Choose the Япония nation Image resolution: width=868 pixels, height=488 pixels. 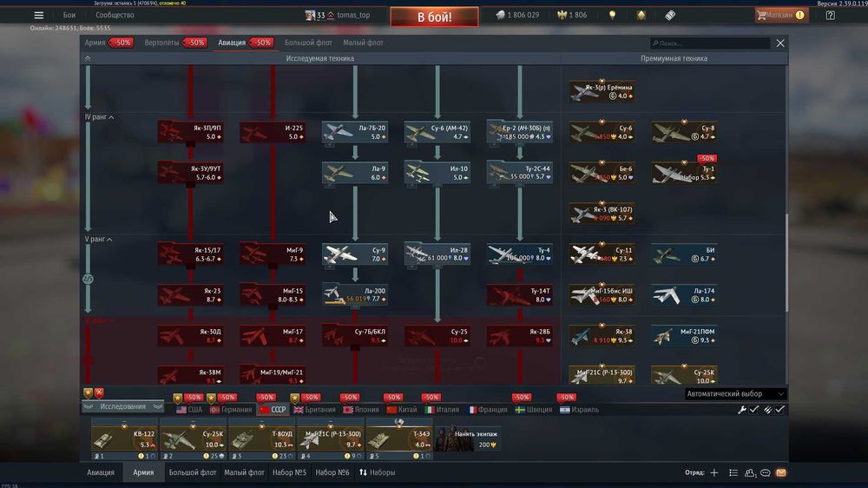click(361, 410)
